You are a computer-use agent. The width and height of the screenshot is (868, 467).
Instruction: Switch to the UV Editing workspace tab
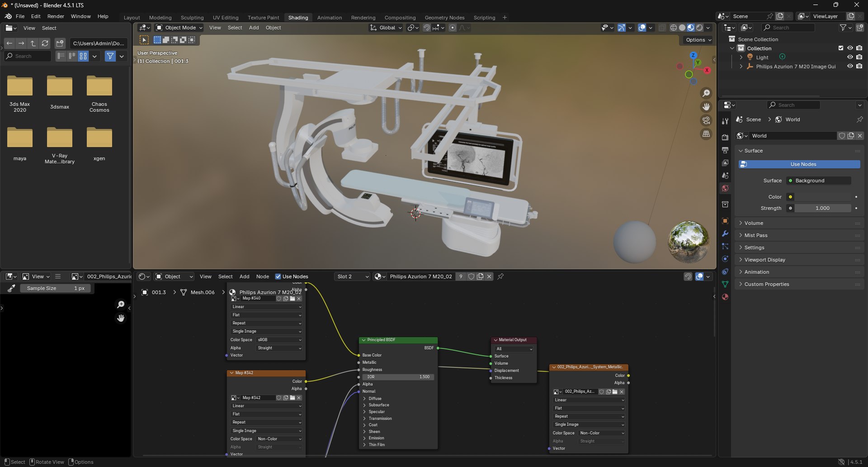[x=226, y=18]
